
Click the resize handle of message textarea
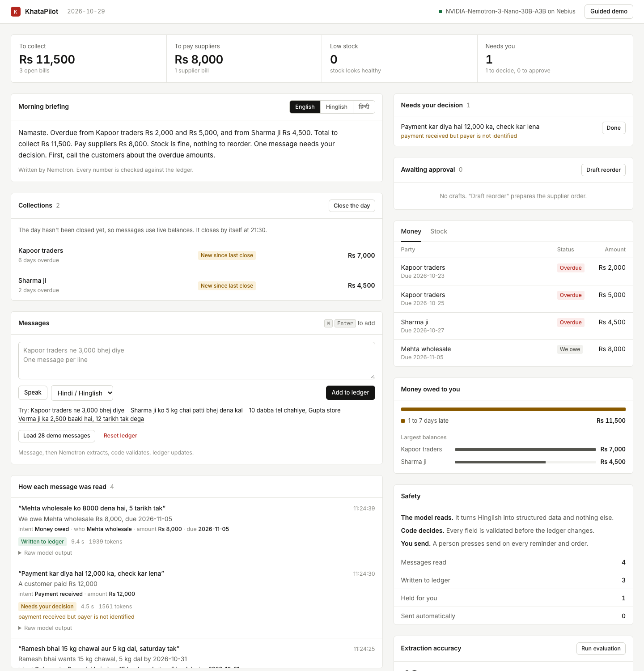pos(372,376)
